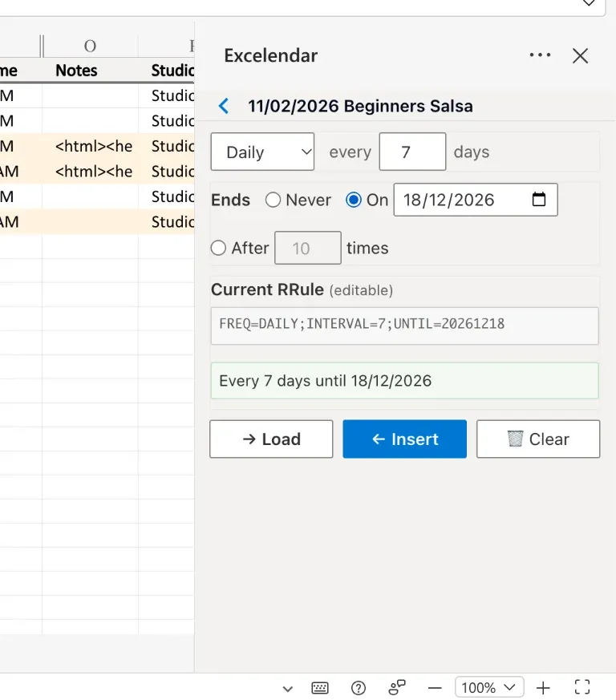
Task: Expand the status bar chevron down
Action: (x=288, y=689)
